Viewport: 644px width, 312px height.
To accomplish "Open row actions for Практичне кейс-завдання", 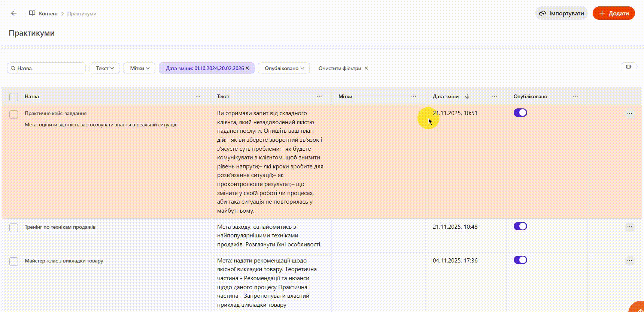I will tap(629, 113).
